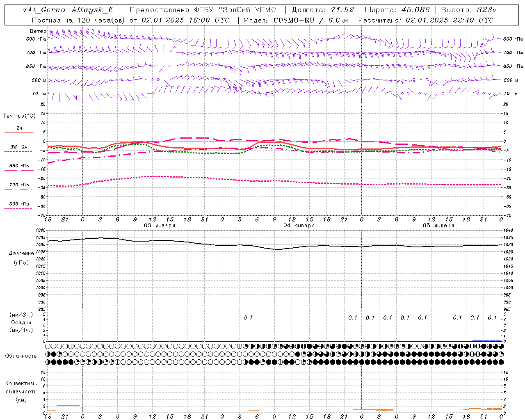
Task: Click the (мм/3ч.) precipitation unit label
Action: [21, 315]
